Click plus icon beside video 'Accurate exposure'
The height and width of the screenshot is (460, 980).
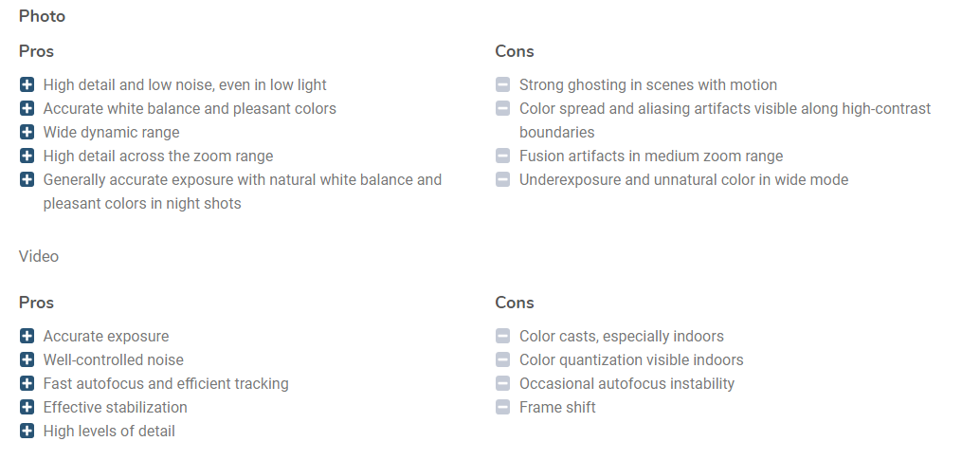click(x=27, y=336)
